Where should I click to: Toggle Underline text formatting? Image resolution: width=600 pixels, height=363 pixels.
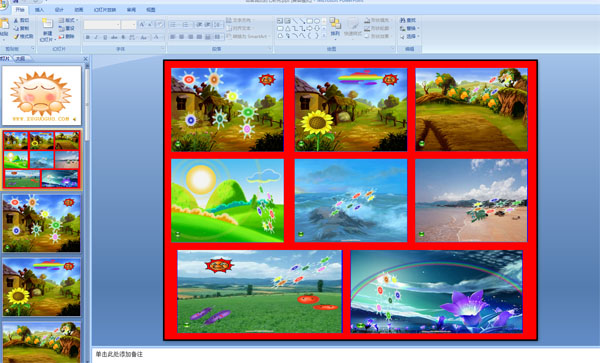point(105,37)
